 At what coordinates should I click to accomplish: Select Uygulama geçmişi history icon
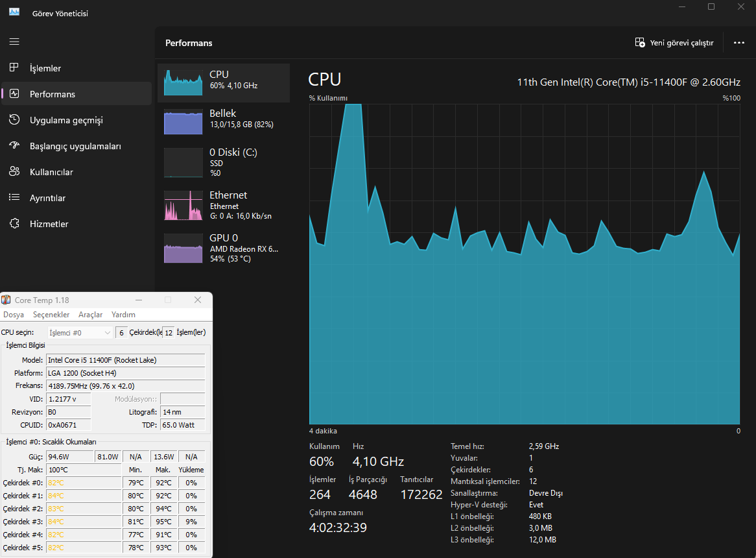(14, 119)
